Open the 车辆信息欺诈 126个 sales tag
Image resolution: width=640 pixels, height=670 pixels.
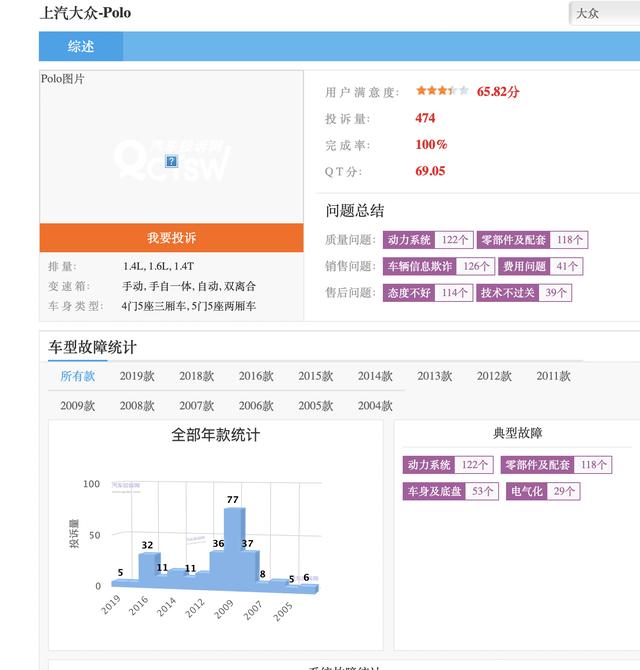pos(439,266)
